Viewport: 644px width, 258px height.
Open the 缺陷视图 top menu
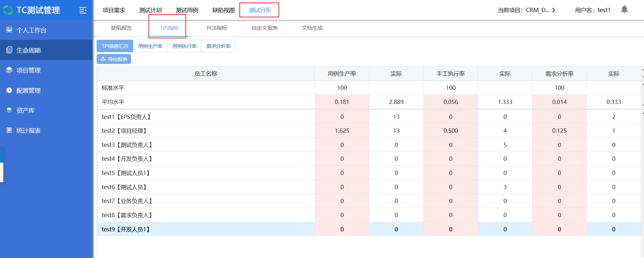click(x=223, y=10)
